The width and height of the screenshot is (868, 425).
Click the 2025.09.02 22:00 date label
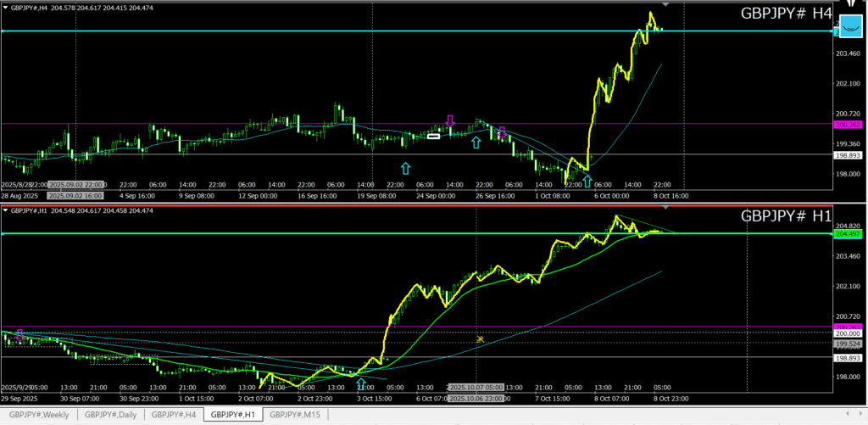(75, 185)
